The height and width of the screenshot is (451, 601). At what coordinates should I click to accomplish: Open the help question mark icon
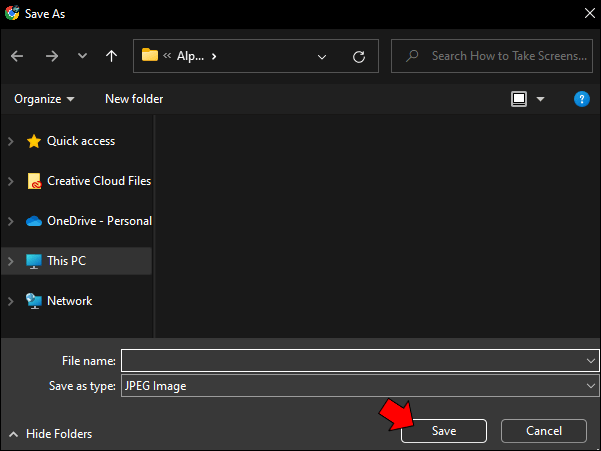[x=581, y=99]
